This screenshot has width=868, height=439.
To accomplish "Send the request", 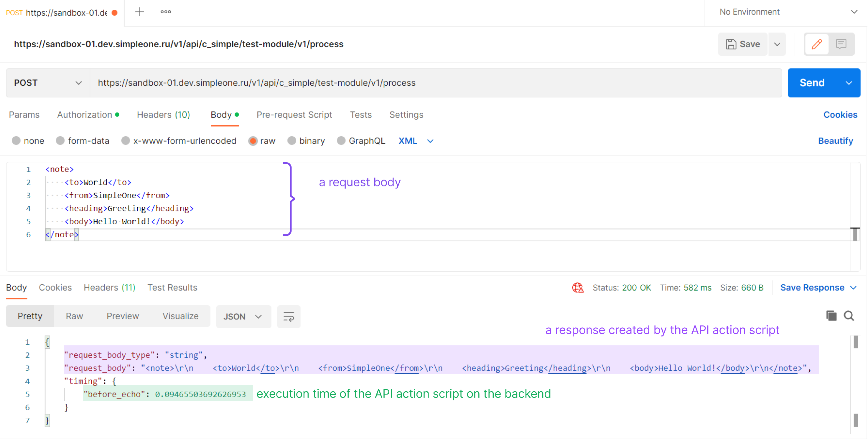I will [812, 82].
